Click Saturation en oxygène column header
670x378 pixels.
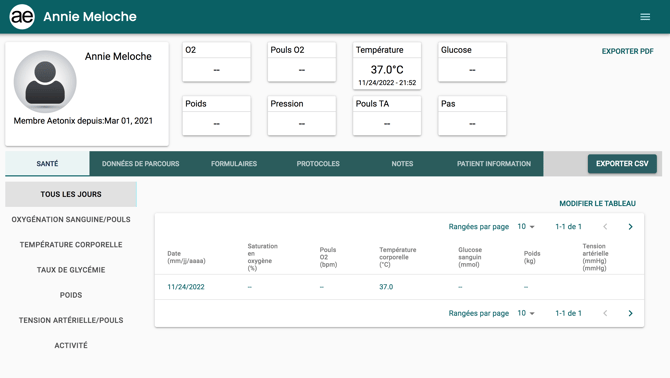[262, 257]
